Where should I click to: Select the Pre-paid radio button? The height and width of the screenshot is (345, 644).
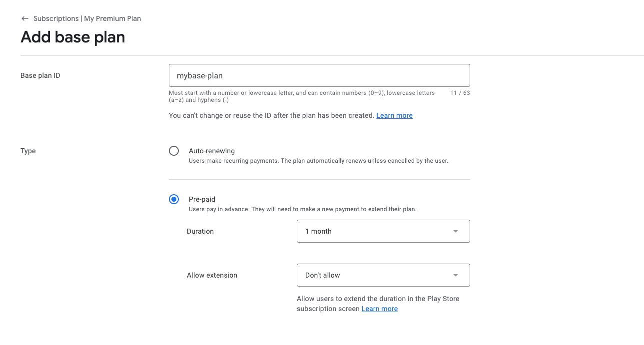click(x=174, y=199)
